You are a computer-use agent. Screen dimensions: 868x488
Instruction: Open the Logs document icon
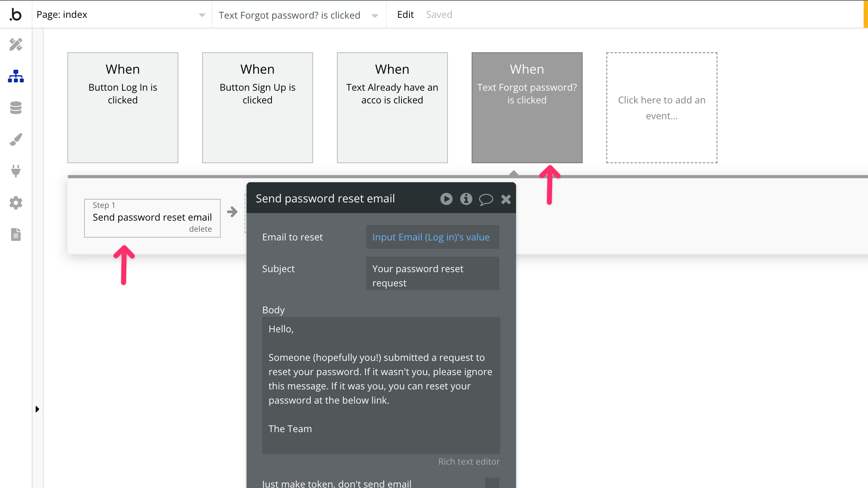(x=16, y=234)
